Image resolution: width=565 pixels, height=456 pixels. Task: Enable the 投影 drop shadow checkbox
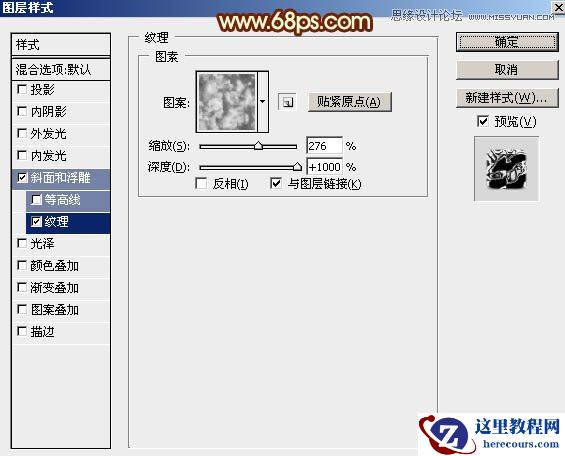[22, 89]
